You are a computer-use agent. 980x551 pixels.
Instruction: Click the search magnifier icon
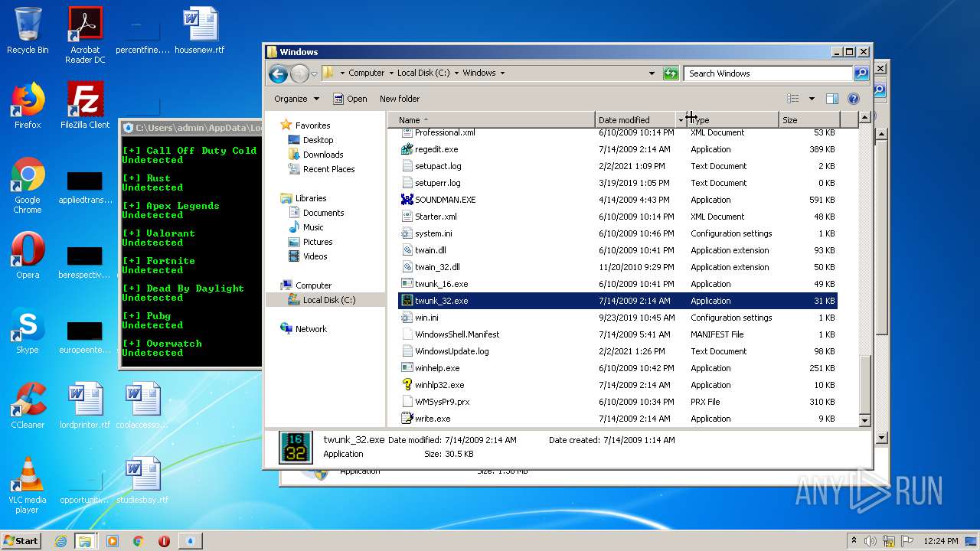(x=861, y=73)
